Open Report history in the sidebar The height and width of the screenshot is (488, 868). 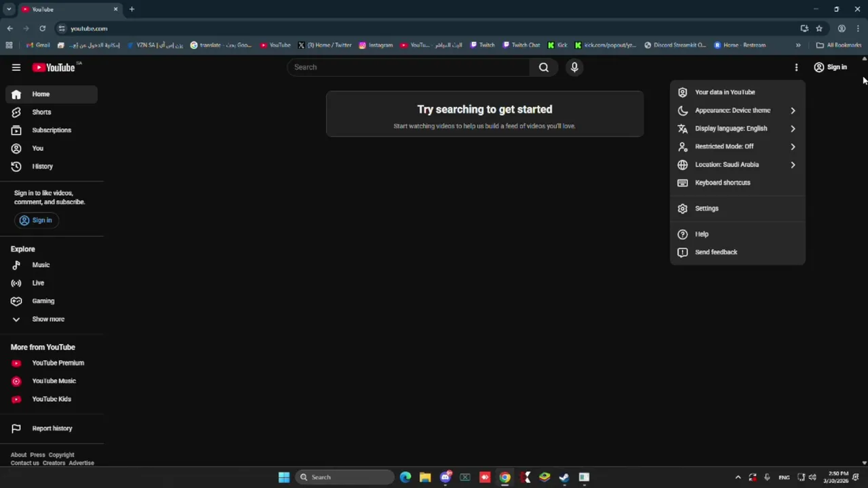pyautogui.click(x=52, y=428)
